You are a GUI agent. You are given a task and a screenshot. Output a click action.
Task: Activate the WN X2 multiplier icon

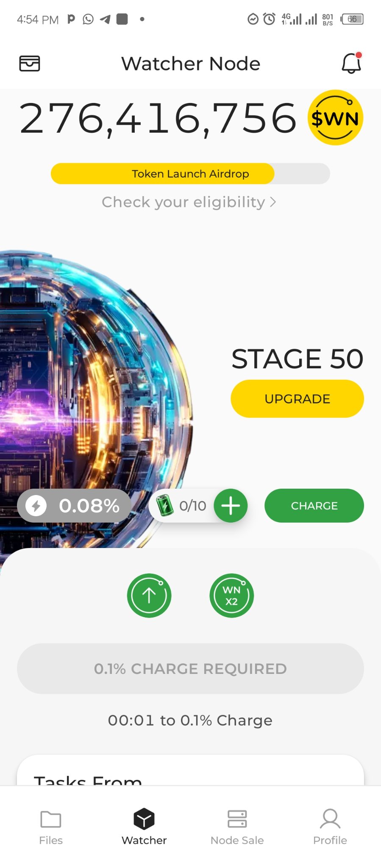coord(231,595)
